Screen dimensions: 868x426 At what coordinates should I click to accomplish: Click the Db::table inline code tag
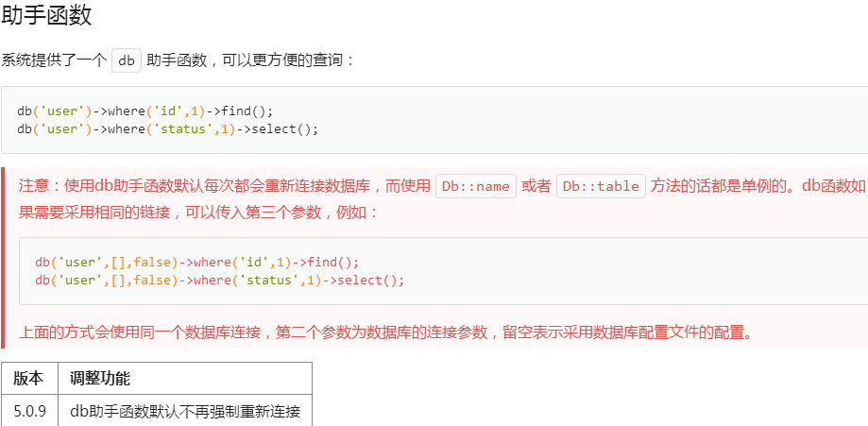click(601, 186)
